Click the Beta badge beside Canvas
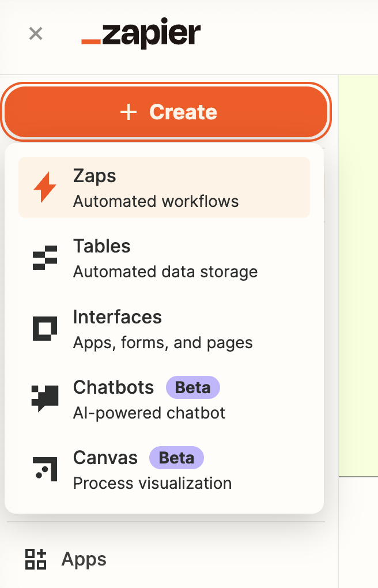Image resolution: width=378 pixels, height=588 pixels. [177, 458]
